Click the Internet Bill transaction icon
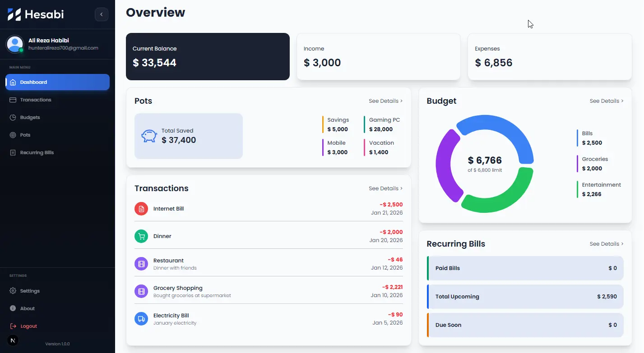Viewport: 644px width, 353px height. point(141,208)
